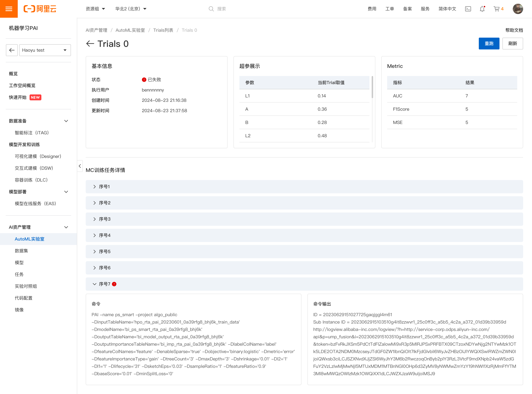Click the 重跑 button
This screenshot has height=394, width=532.
(489, 43)
